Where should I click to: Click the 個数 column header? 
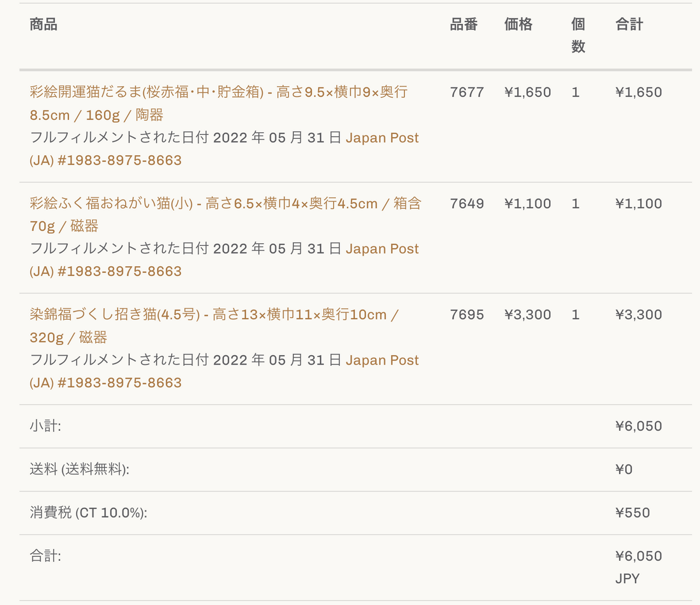coord(579,36)
